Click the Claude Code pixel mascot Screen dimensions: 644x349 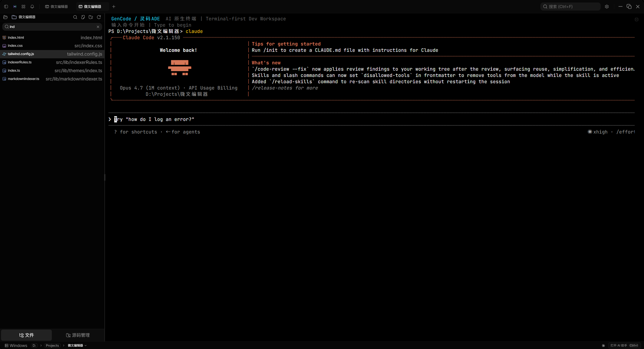pyautogui.click(x=180, y=68)
